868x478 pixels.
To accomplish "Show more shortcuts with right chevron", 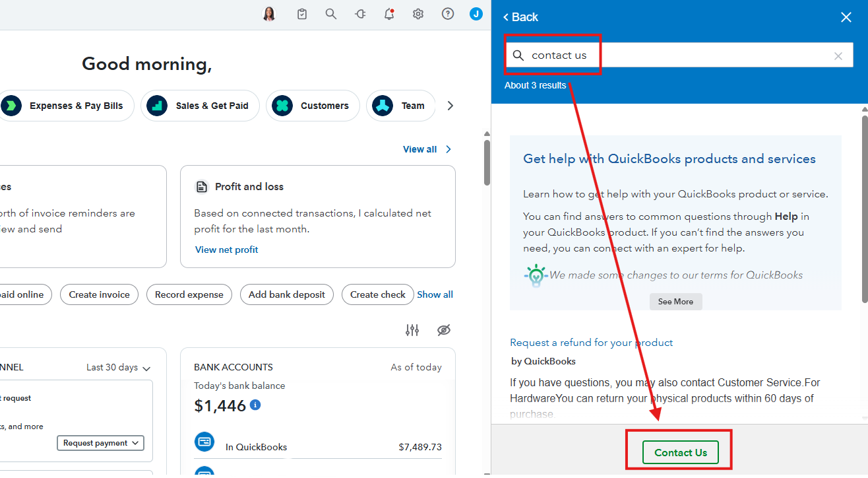I will click(450, 106).
